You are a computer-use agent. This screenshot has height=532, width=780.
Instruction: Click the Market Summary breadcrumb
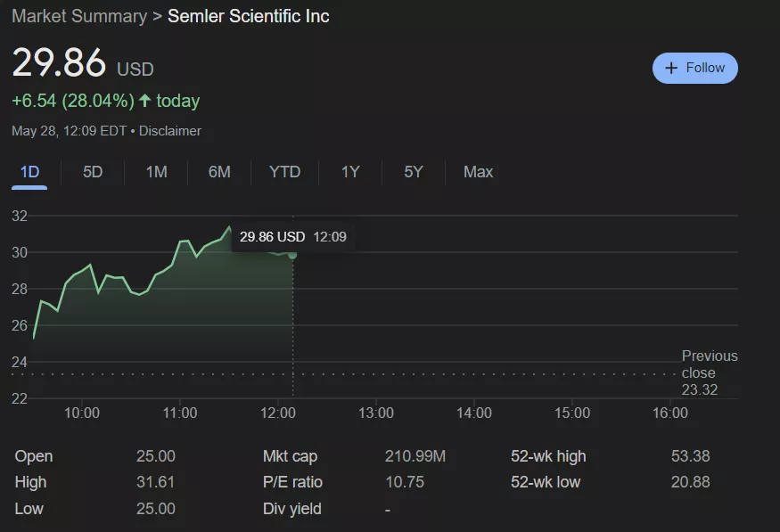click(79, 16)
